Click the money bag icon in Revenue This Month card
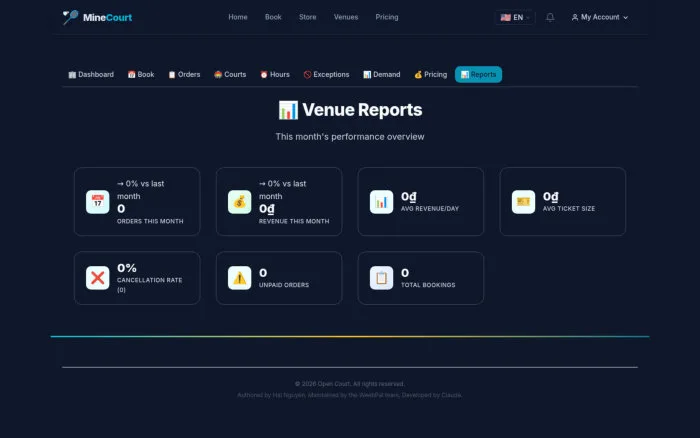Image resolution: width=700 pixels, height=438 pixels. 240,202
